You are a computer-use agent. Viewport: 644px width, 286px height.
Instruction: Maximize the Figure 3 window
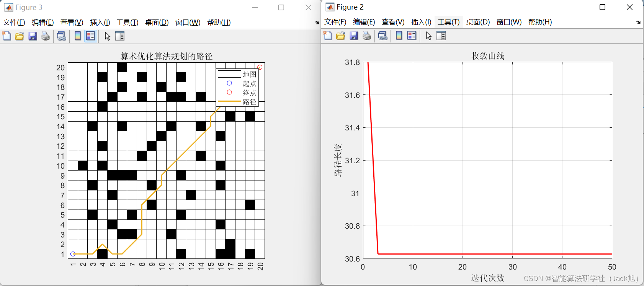(x=281, y=7)
